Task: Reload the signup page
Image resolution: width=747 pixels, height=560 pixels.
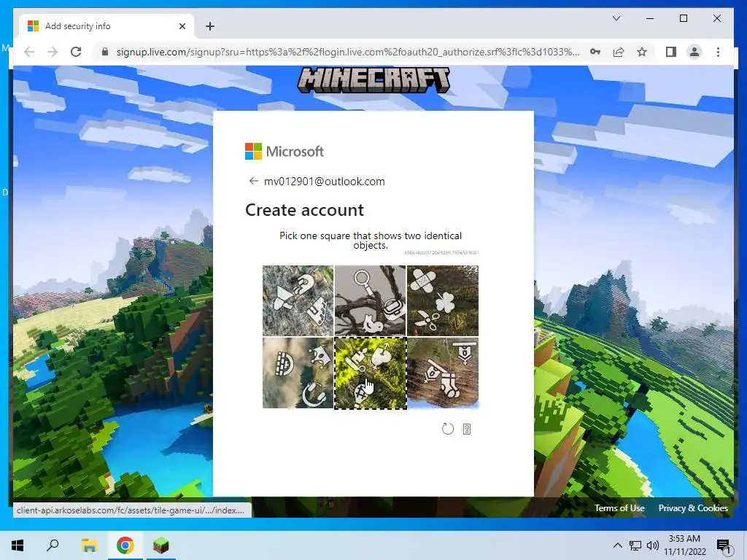Action: [76, 52]
